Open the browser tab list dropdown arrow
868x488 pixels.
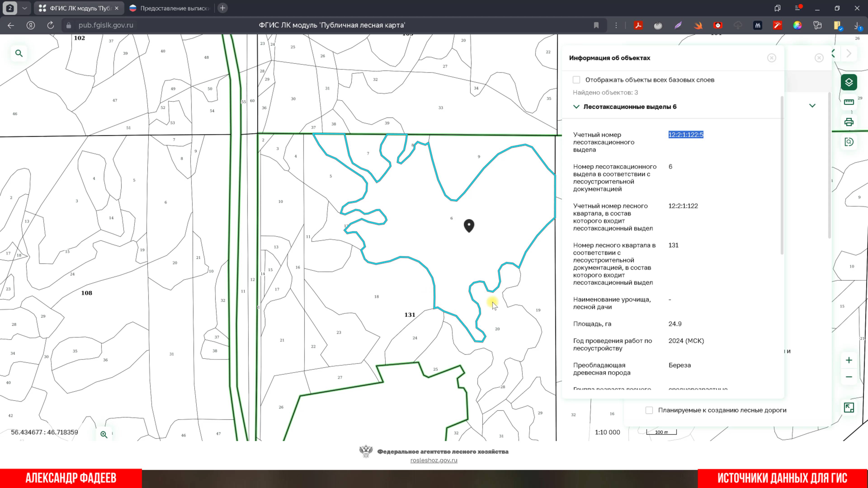(24, 8)
